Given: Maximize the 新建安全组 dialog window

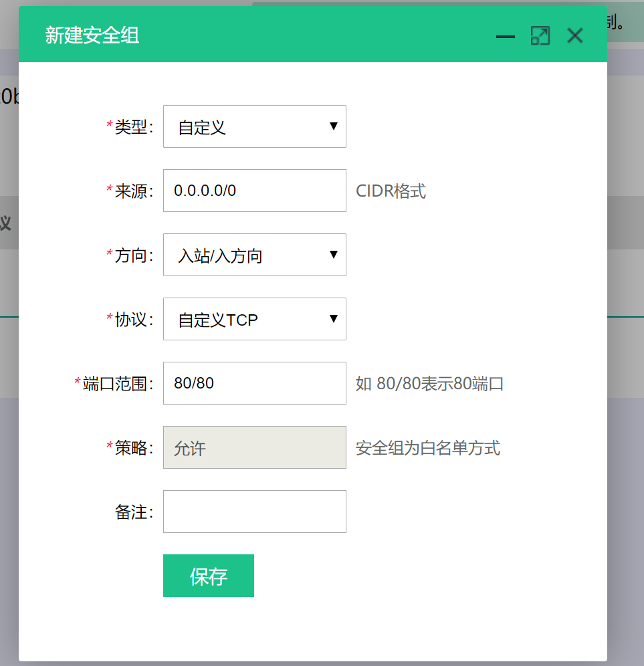Looking at the screenshot, I should [x=540, y=35].
